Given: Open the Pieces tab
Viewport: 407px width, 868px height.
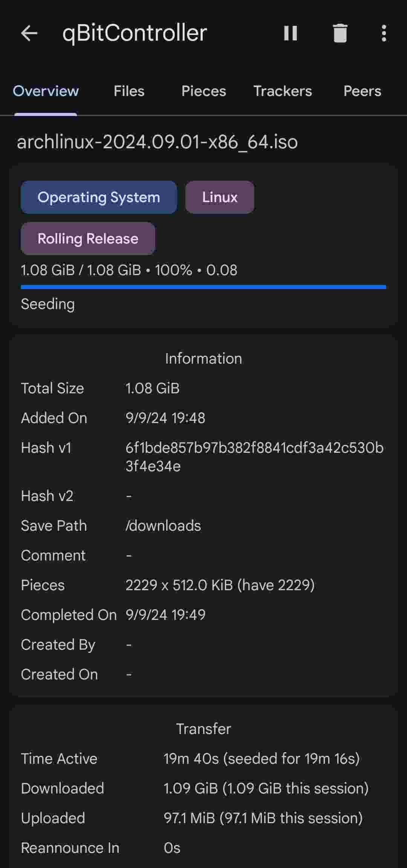Looking at the screenshot, I should (203, 91).
